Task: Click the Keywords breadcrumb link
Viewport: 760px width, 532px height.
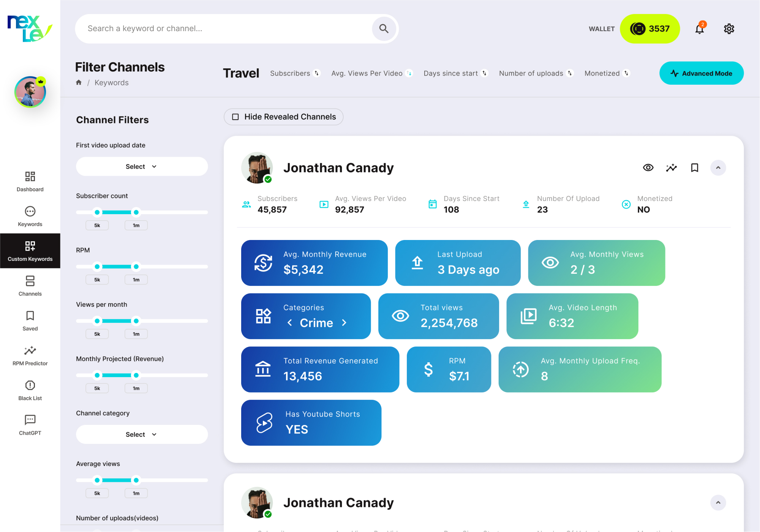Action: pyautogui.click(x=111, y=83)
